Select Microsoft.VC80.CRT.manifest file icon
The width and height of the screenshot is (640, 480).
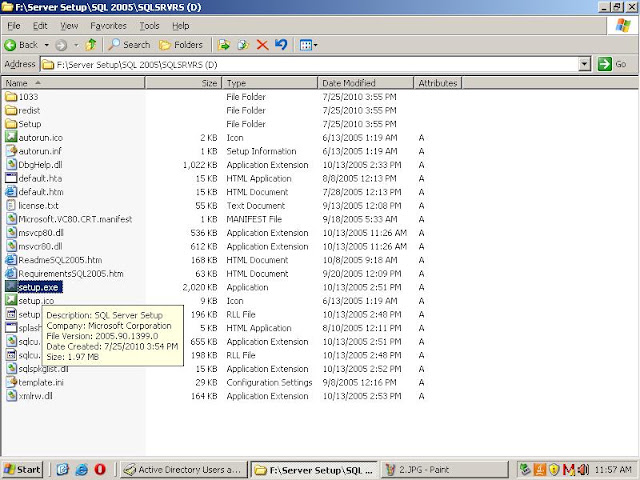pos(11,219)
